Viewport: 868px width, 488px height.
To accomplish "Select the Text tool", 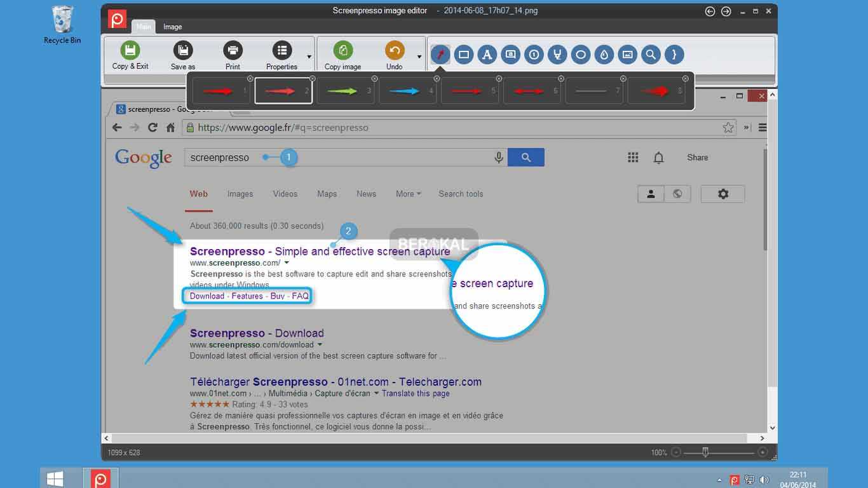I will pyautogui.click(x=487, y=55).
